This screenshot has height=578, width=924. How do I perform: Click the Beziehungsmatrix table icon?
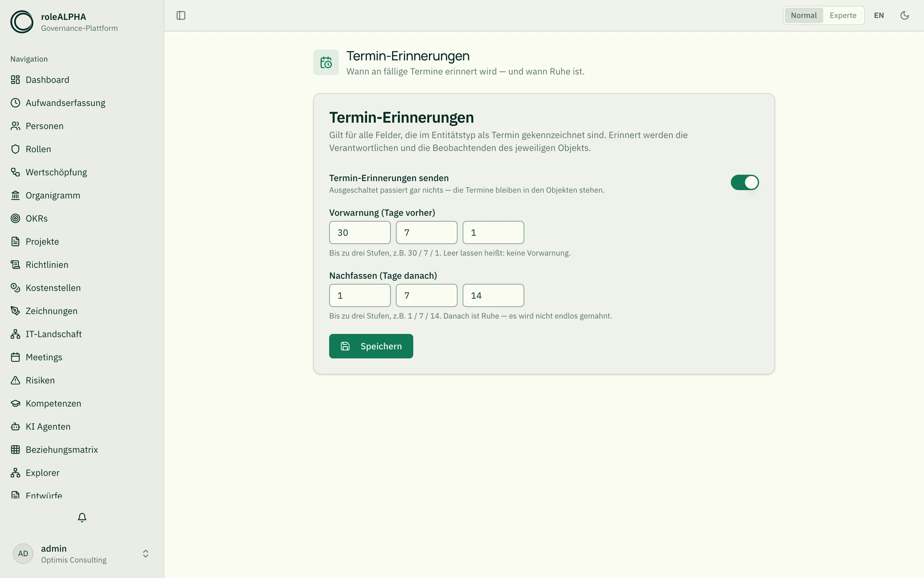(15, 450)
